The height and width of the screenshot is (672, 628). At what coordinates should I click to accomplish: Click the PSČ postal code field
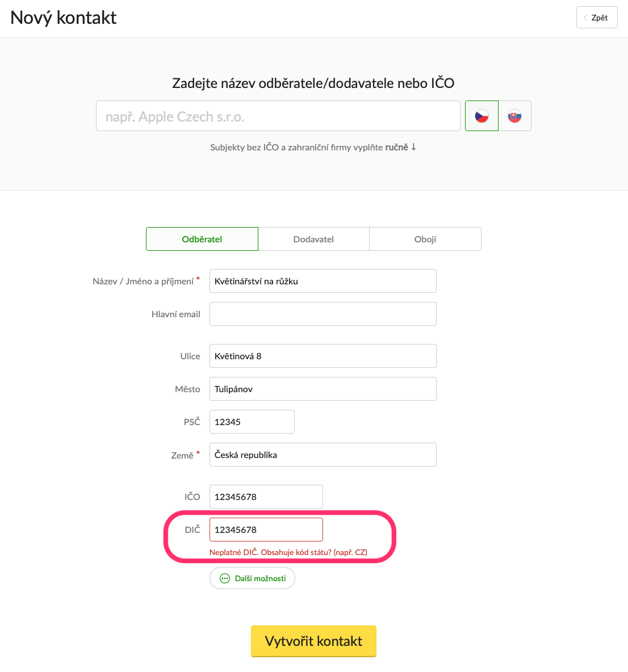[x=252, y=422]
